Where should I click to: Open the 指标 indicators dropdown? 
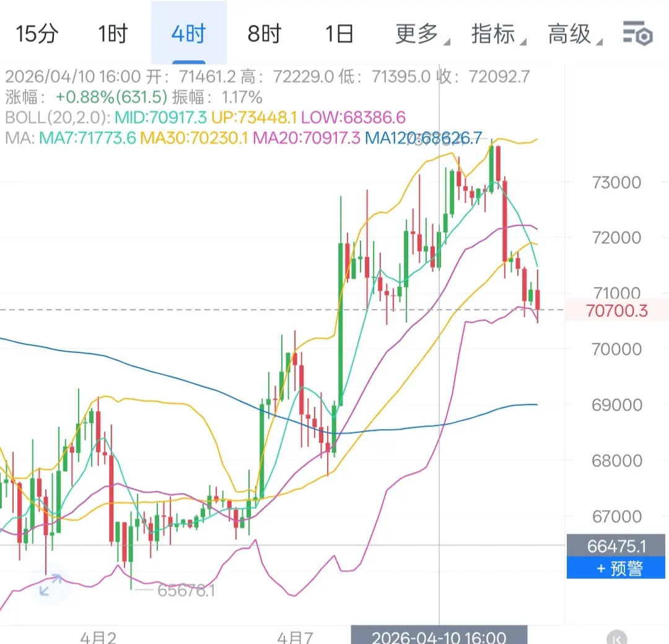pos(498,33)
